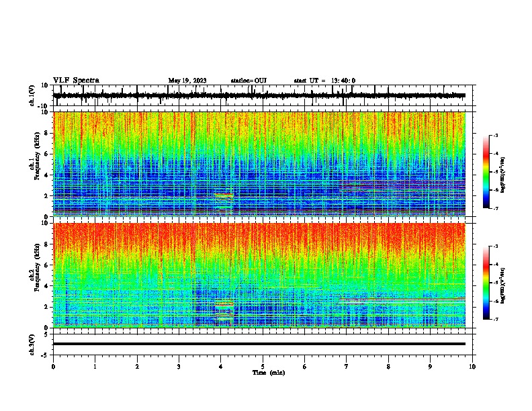Click the ch.2 spectrogram color scale bar
The image size is (532, 411).
[486, 283]
